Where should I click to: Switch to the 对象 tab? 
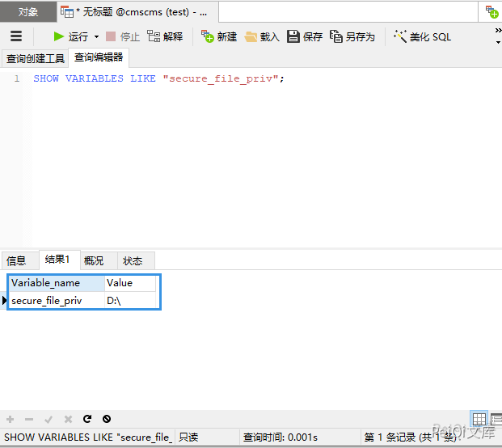click(x=28, y=12)
